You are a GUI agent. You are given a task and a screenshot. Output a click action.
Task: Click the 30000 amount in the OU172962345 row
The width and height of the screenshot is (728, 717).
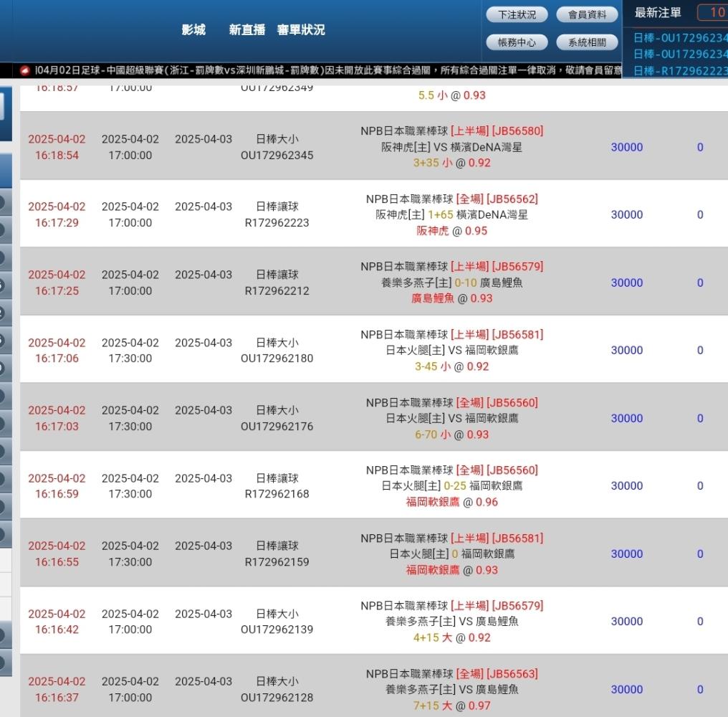pos(627,147)
